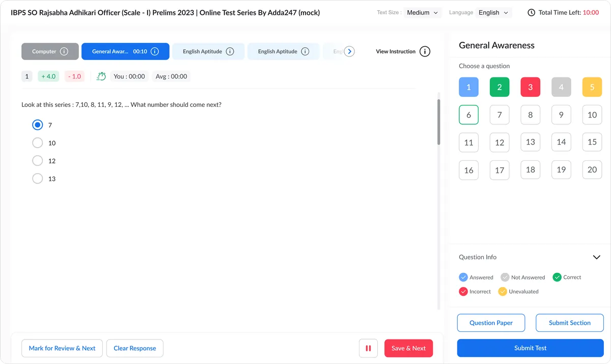Click the yellow Unevaluated legend icon
611x364 pixels.
point(503,292)
